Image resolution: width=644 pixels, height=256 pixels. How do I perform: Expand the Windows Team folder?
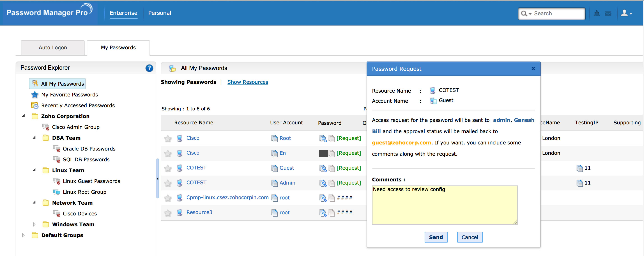tap(34, 224)
